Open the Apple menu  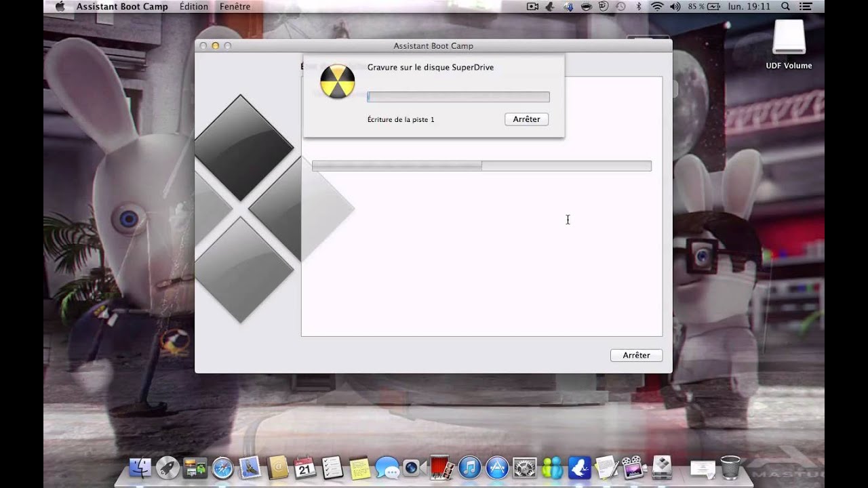click(60, 6)
